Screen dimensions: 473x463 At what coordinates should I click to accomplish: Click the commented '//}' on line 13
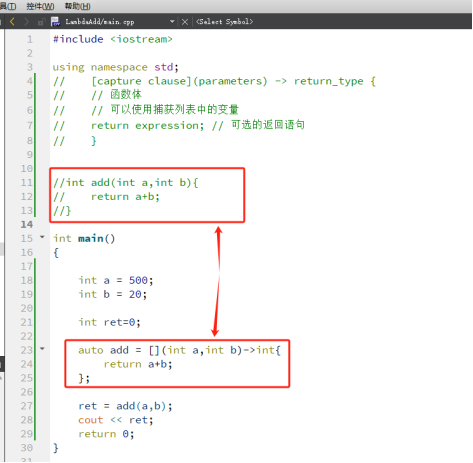tap(62, 211)
